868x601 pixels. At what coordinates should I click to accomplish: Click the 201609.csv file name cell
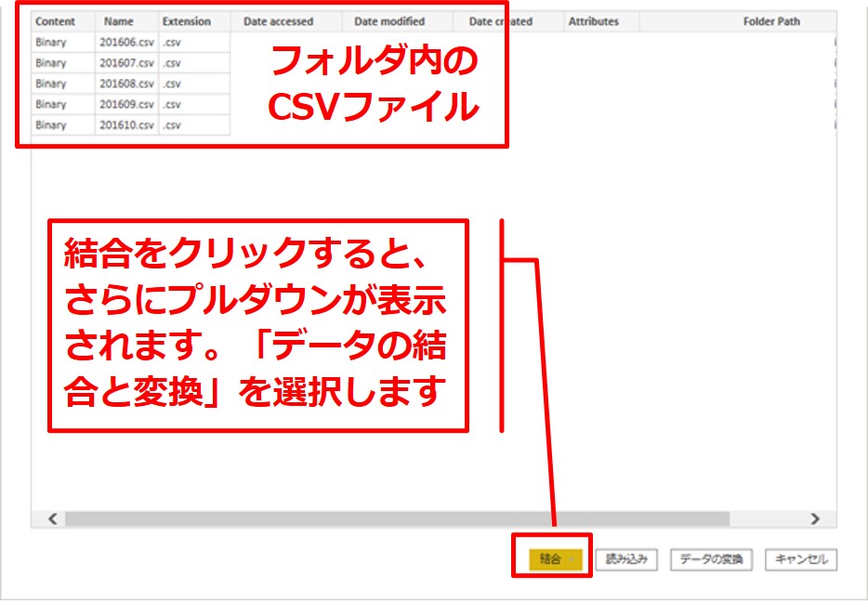tap(126, 104)
